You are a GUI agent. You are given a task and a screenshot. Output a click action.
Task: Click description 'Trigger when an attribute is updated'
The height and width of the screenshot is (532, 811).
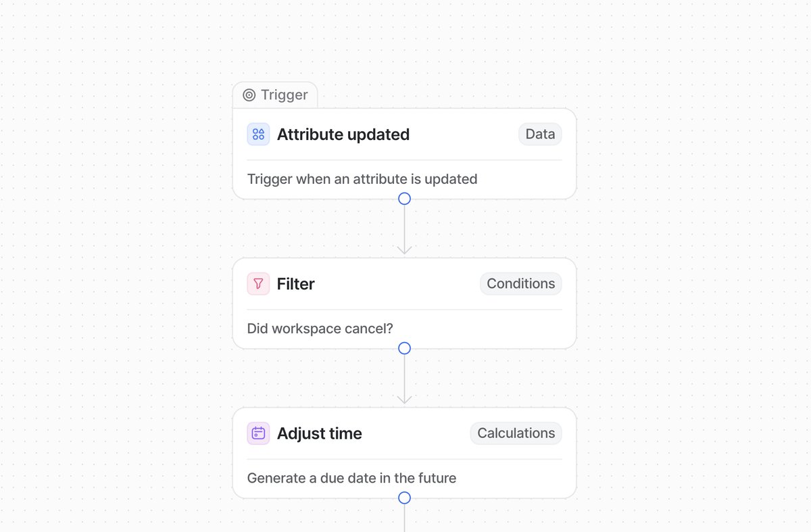tap(362, 179)
